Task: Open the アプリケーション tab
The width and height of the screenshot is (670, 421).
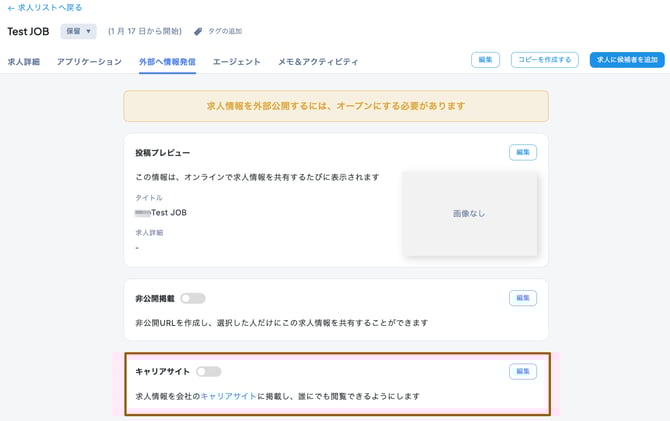Action: click(x=90, y=62)
